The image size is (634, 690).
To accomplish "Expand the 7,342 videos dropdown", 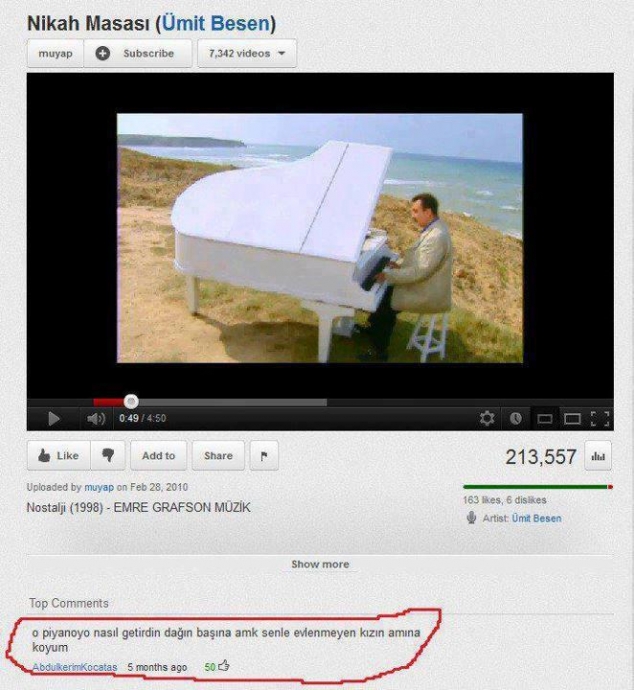I will [x=247, y=53].
